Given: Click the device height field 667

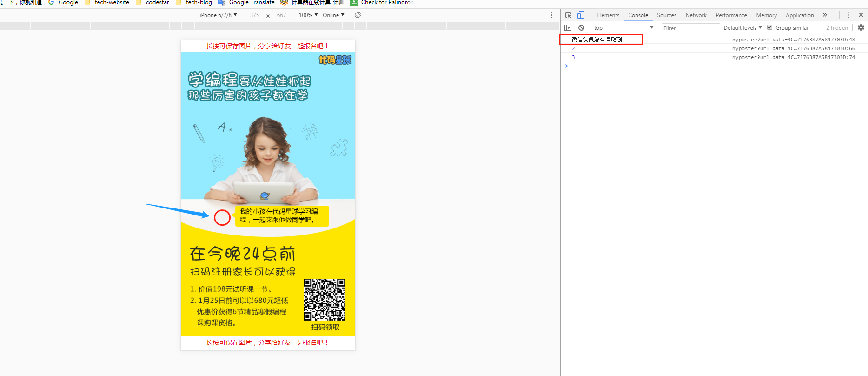Looking at the screenshot, I should tap(281, 15).
